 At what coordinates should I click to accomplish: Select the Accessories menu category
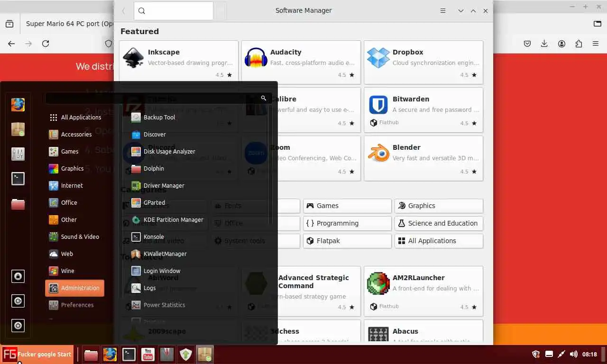pos(75,134)
